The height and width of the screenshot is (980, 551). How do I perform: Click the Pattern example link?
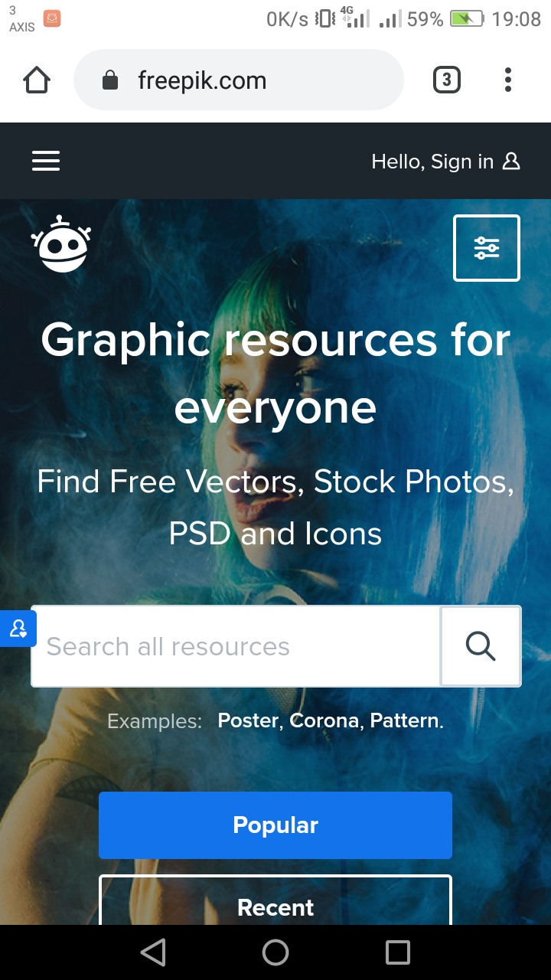pos(406,720)
